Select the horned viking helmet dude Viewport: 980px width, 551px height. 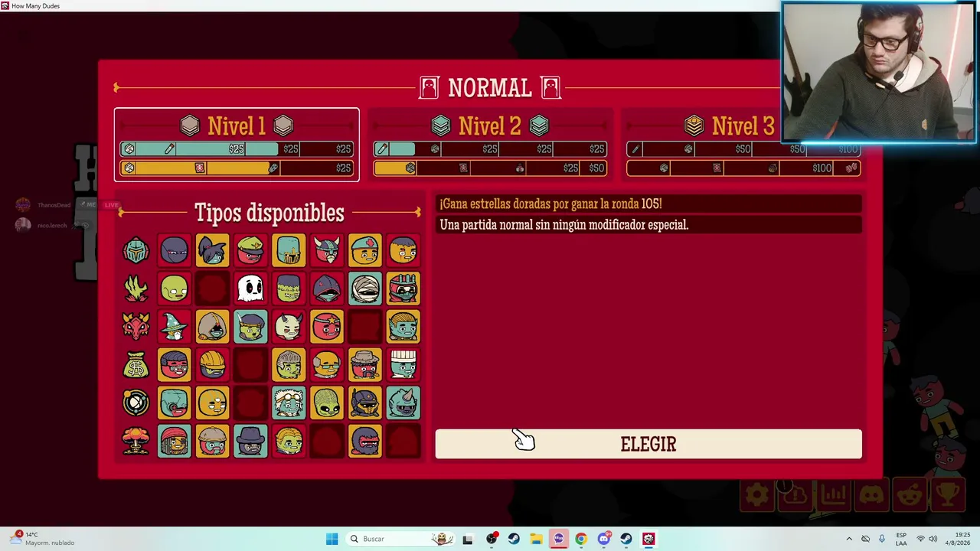pyautogui.click(x=327, y=250)
